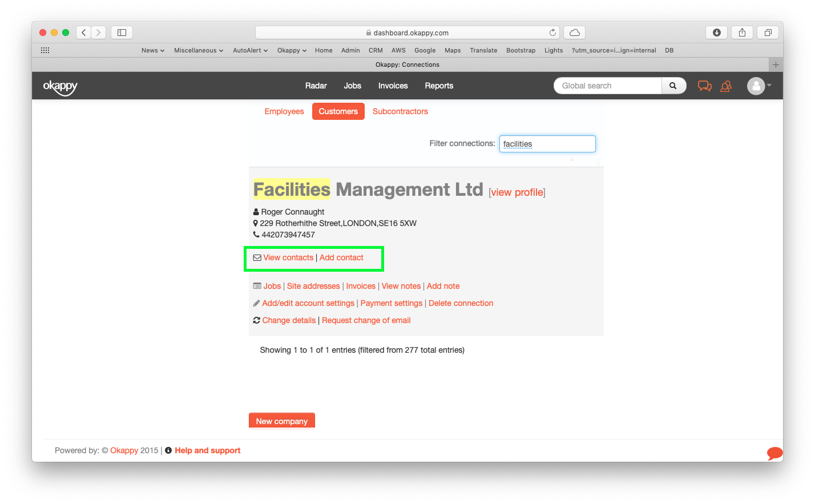Add a new tab with plus icon
Screen dimensions: 815x504
click(x=776, y=64)
